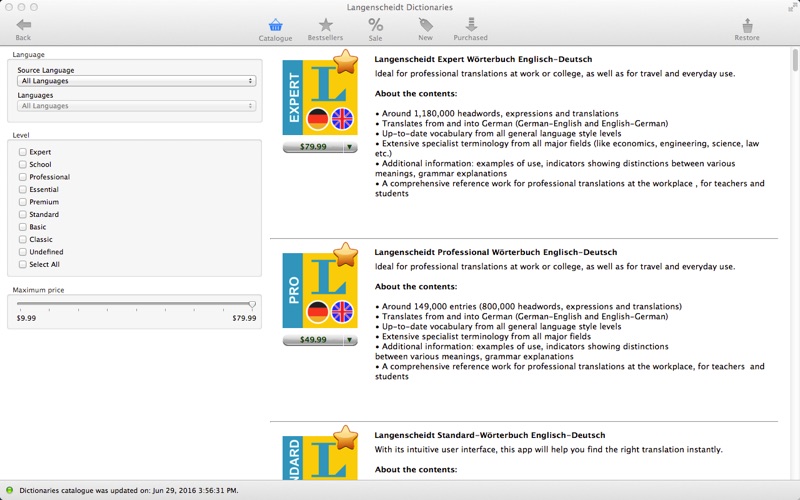Screen dimensions: 800x500
Task: Click the Langenscheidt Professional Wörterbuch title
Action: coord(495,252)
